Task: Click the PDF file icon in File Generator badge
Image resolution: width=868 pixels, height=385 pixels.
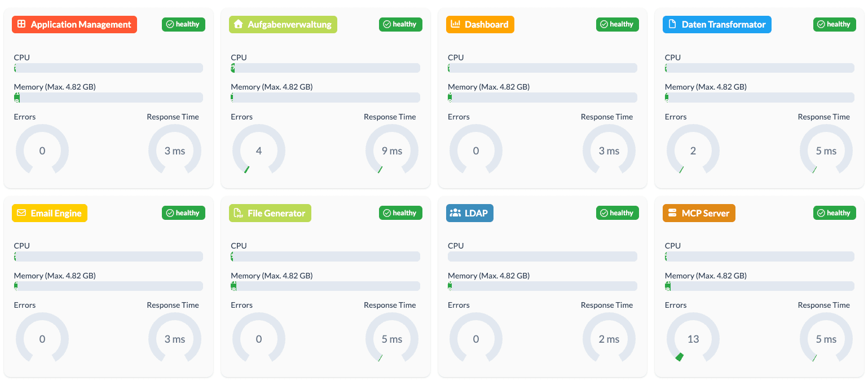Action: (x=239, y=213)
